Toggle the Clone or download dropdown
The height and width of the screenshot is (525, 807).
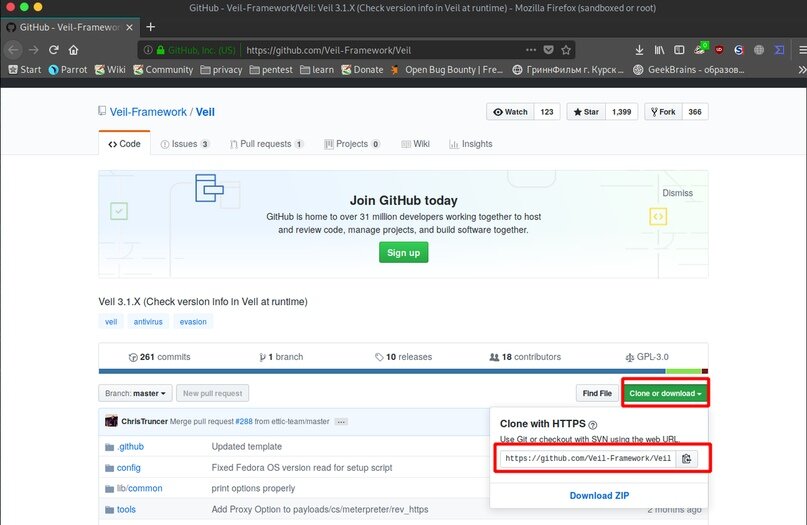(x=665, y=393)
